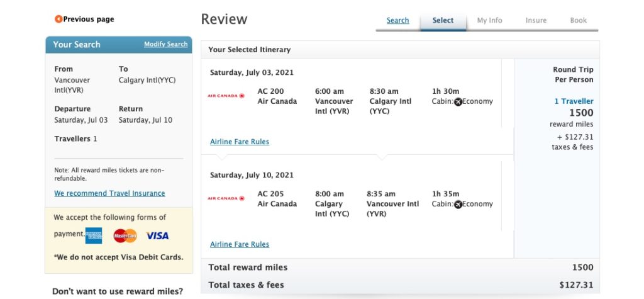Viewport: 644px width, 299px height.
Task: Open Modify Search link
Action: click(x=165, y=44)
